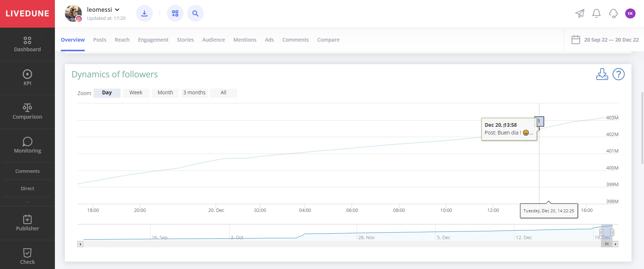Set chart zoom to 3 months
Viewport: 644px width, 269px height.
[x=194, y=93]
